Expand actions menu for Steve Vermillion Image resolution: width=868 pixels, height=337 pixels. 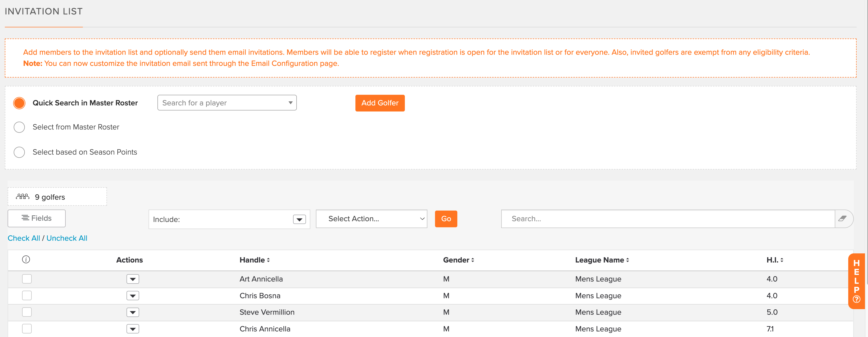click(x=133, y=312)
